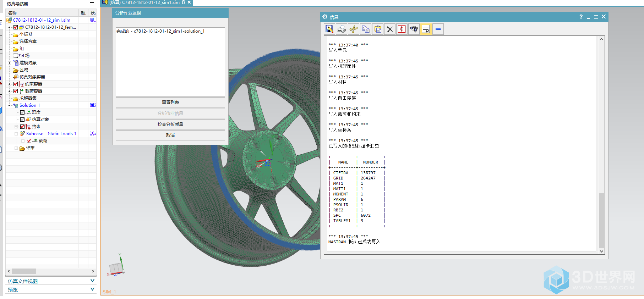
Task: Click the scroll up arrow in 信息 window
Action: (x=601, y=39)
